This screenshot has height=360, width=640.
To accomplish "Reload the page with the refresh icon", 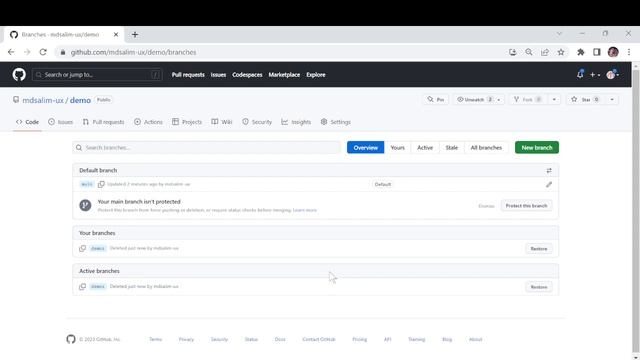I will coord(43,52).
